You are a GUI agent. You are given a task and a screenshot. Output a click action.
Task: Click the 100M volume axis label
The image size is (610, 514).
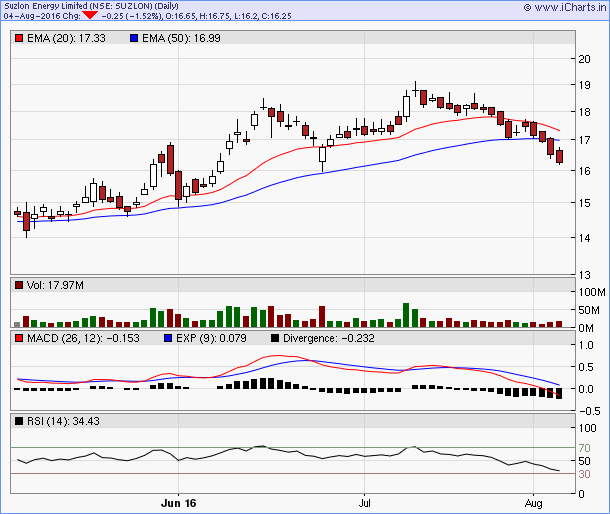[592, 292]
